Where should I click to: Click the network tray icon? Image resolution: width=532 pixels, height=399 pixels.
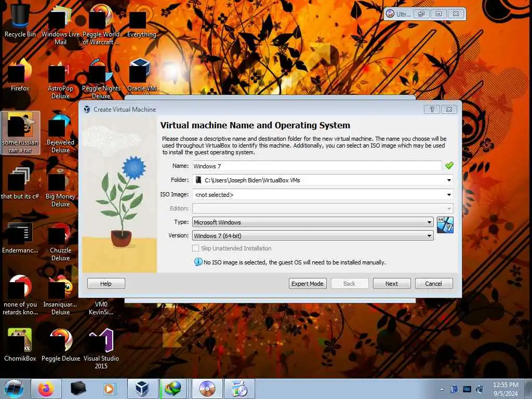(467, 389)
